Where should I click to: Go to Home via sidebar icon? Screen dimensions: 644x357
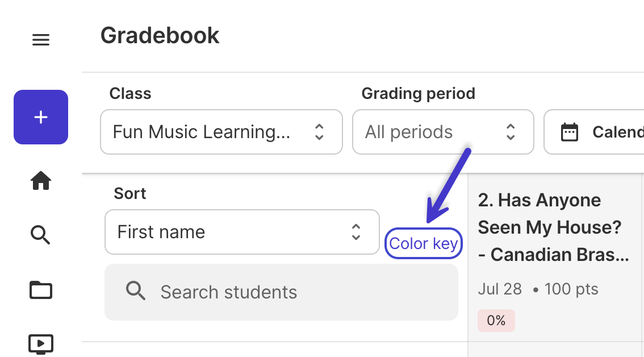point(41,181)
